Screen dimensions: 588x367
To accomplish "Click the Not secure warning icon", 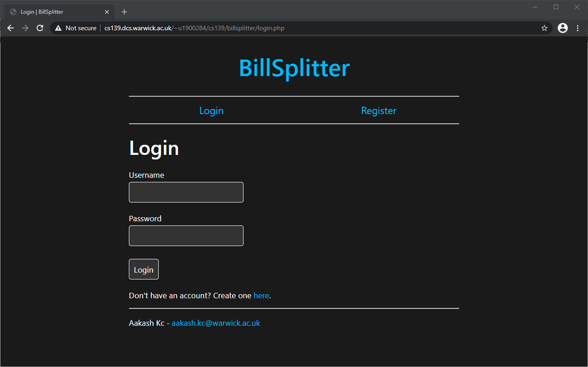I will click(x=58, y=28).
